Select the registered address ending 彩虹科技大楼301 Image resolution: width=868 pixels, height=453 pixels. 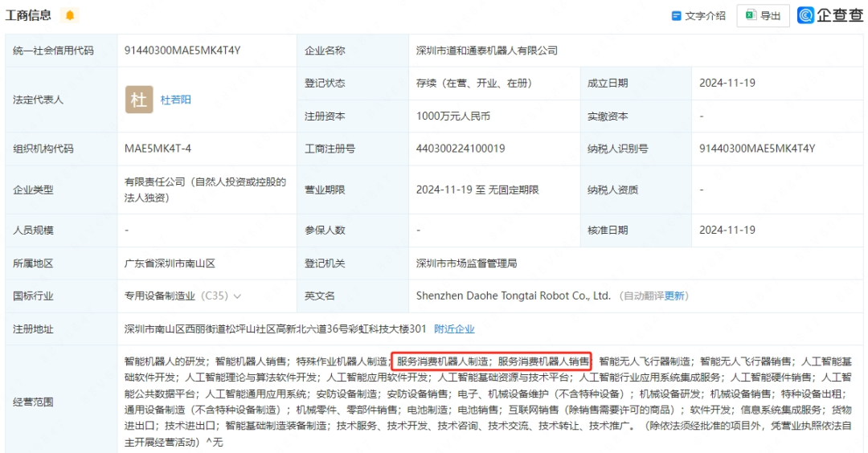(x=275, y=329)
